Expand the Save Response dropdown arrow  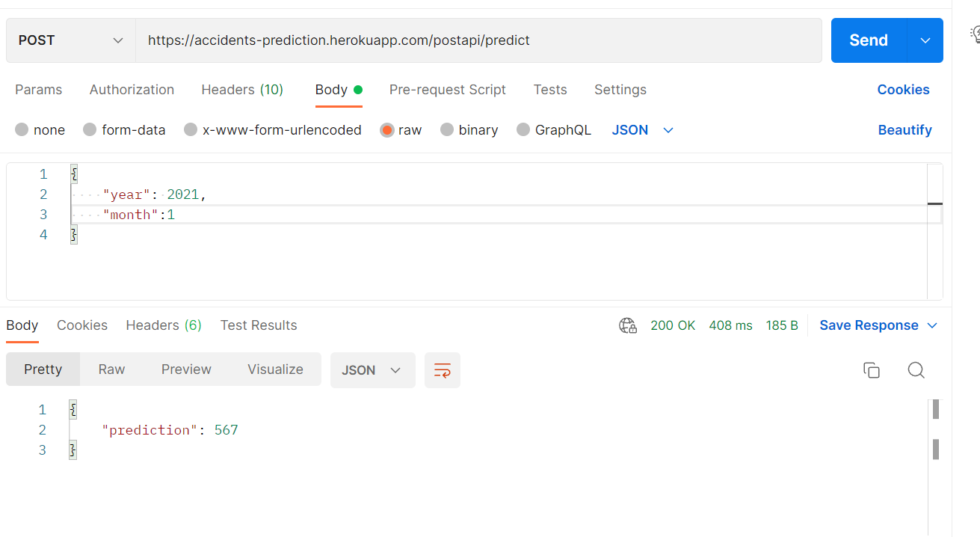tap(932, 325)
